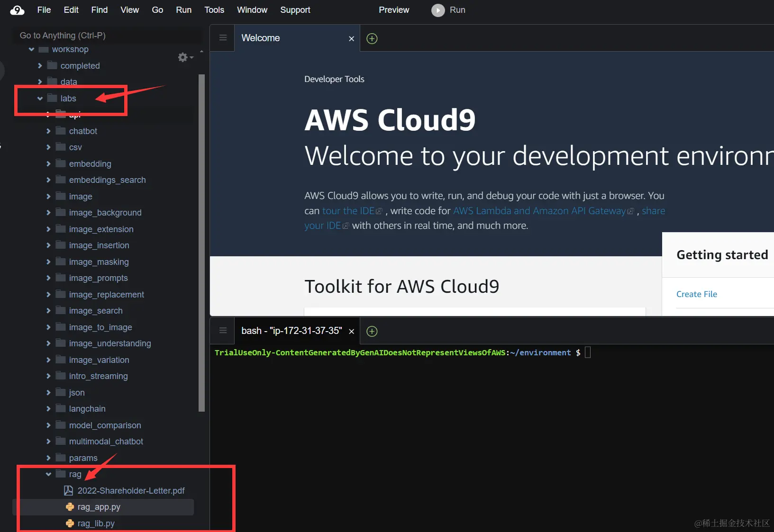
Task: Collapse the rag folder
Action: coord(48,474)
